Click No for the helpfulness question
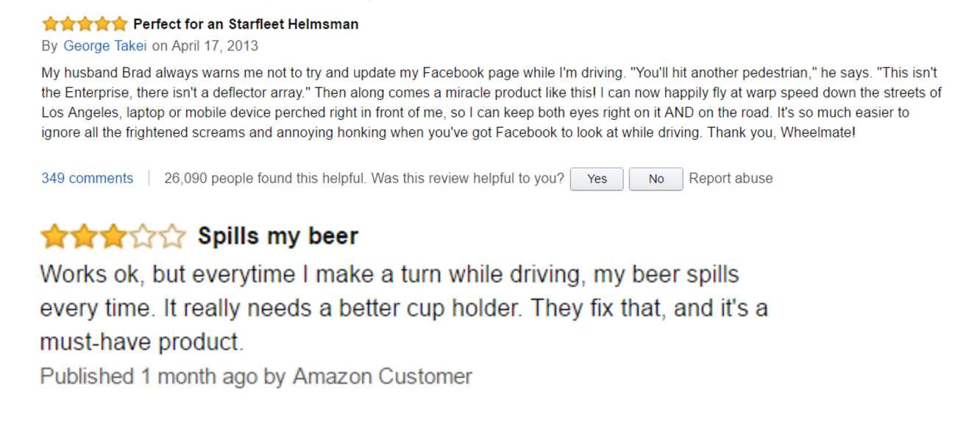Image resolution: width=980 pixels, height=425 pixels. 656,179
